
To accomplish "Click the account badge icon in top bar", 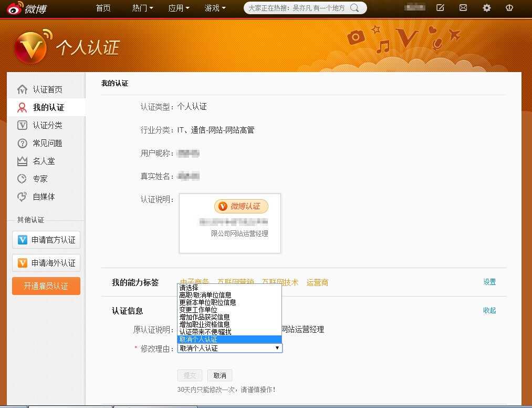I will [509, 7].
